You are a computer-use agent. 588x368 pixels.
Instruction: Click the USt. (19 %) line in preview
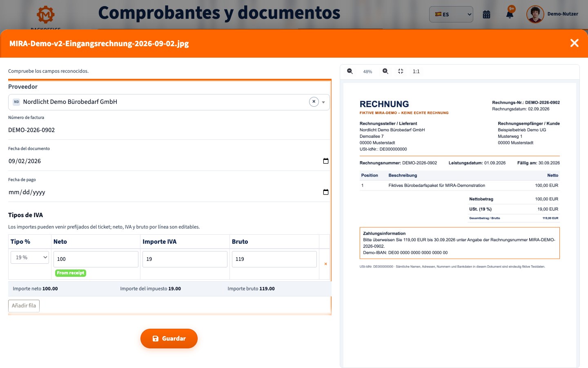pos(514,209)
